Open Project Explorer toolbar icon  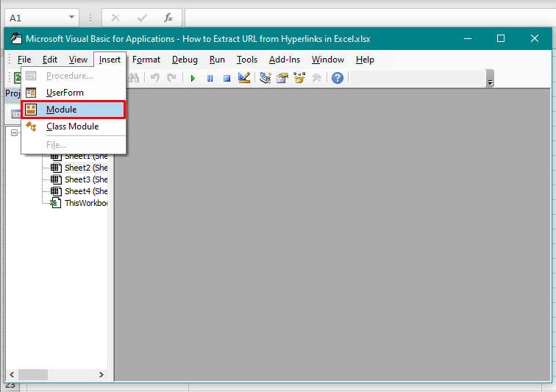265,78
